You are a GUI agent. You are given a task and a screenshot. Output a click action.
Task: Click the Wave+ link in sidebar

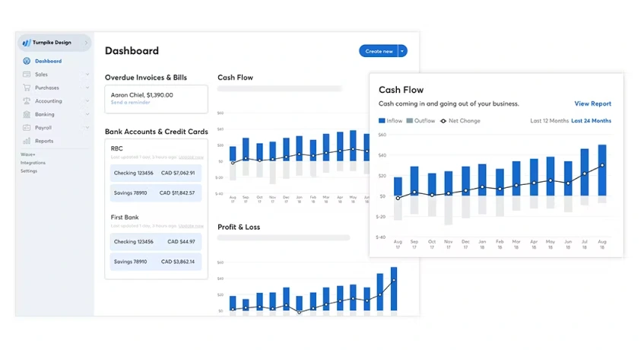pos(28,154)
